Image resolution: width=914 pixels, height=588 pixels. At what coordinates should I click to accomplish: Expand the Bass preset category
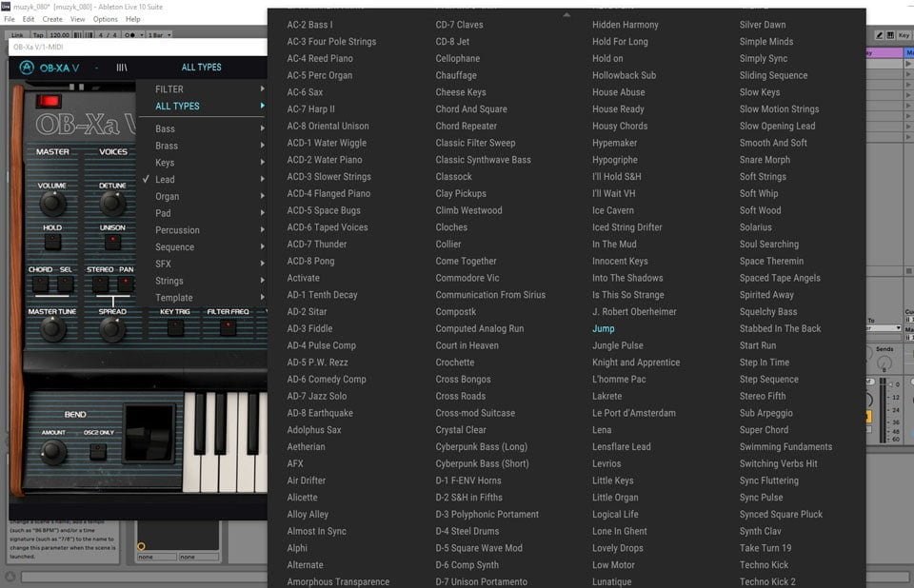pyautogui.click(x=202, y=128)
